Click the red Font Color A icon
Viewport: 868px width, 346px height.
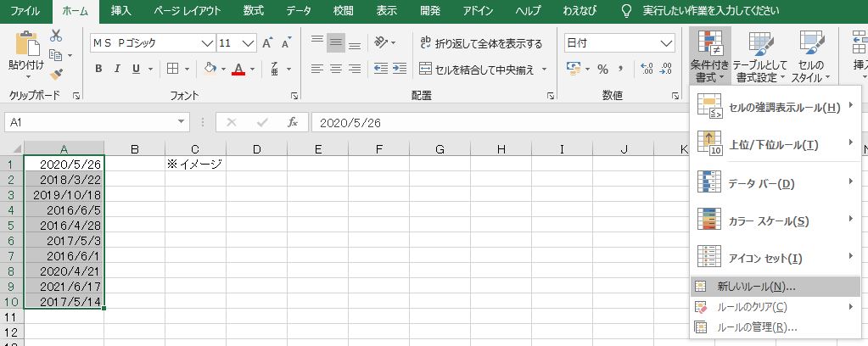(238, 70)
